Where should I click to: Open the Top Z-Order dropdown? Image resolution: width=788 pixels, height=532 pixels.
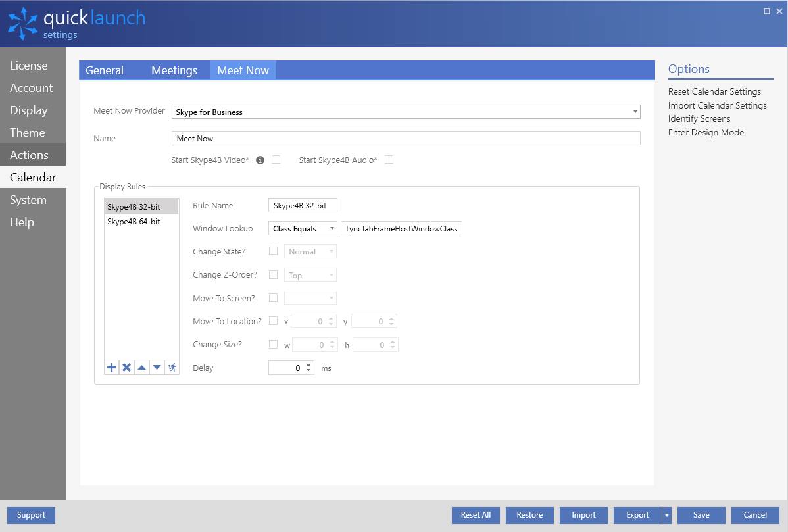310,276
